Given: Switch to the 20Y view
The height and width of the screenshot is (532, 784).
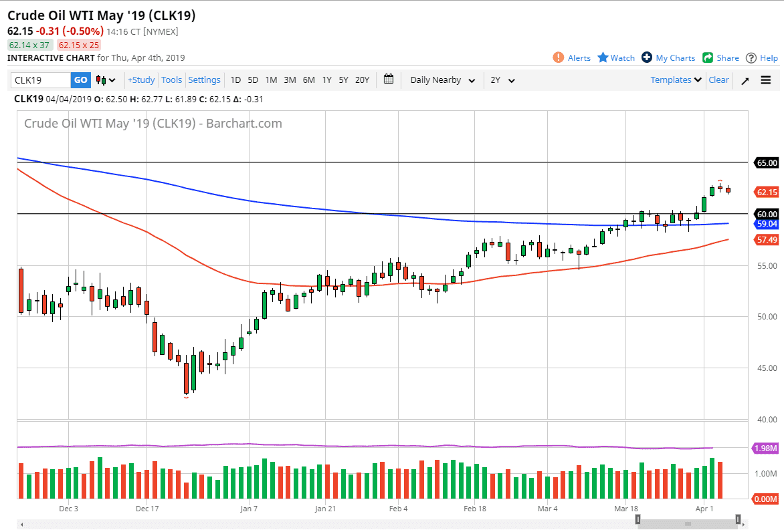Looking at the screenshot, I should point(362,80).
